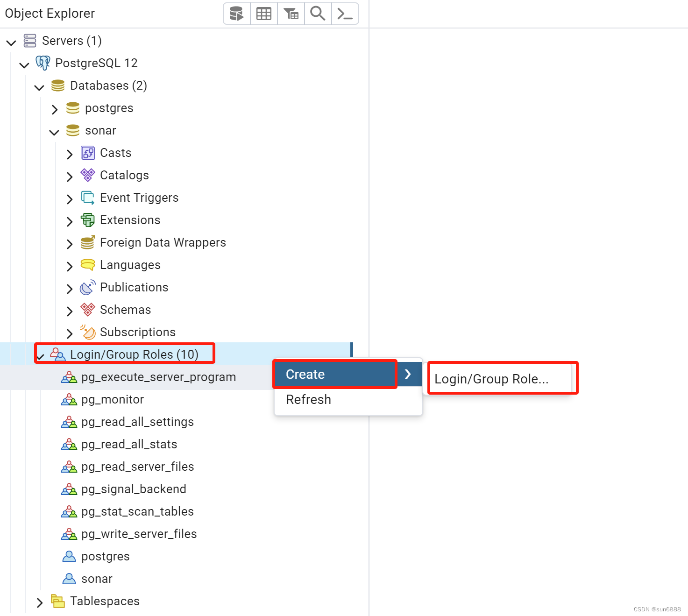Click the postgres database icon
The height and width of the screenshot is (616, 688).
(x=73, y=108)
